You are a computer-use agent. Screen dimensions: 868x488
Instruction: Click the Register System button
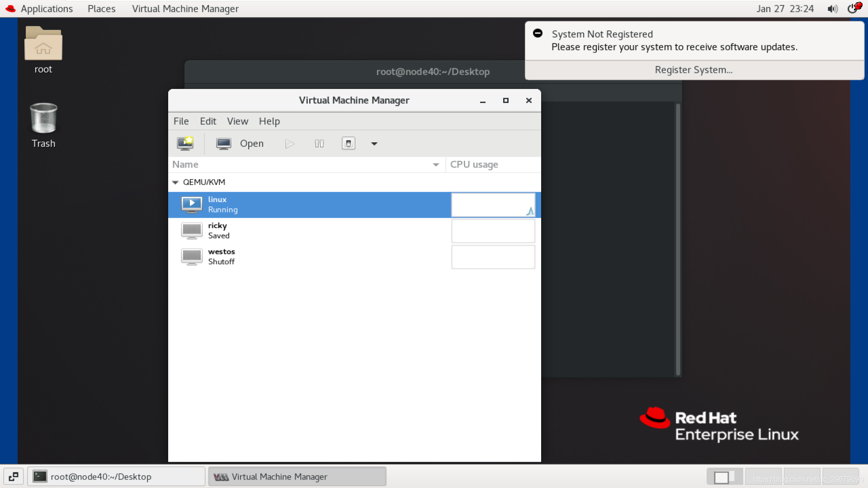pyautogui.click(x=693, y=70)
